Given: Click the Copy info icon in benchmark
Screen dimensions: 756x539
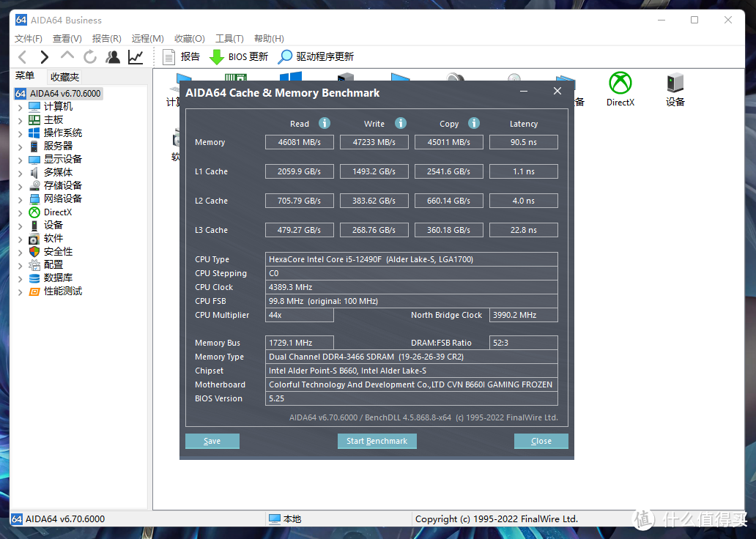Looking at the screenshot, I should [x=474, y=123].
